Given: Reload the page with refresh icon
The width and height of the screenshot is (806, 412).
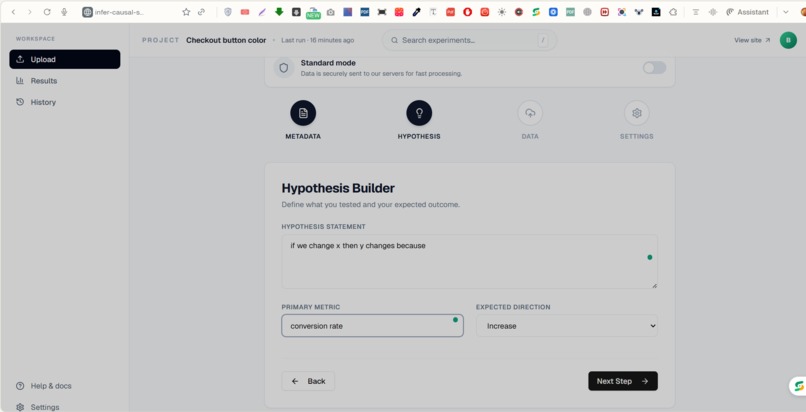Looking at the screenshot, I should (47, 12).
